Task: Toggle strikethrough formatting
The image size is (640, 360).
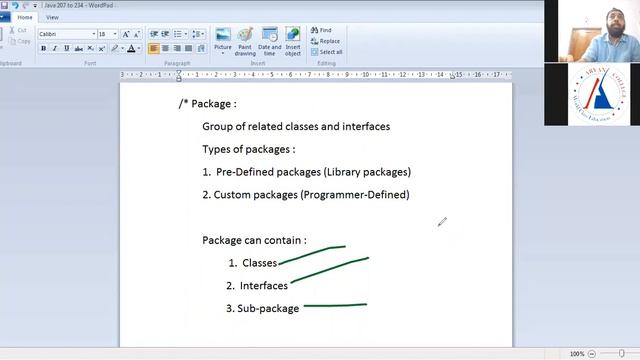Action: (x=78, y=48)
